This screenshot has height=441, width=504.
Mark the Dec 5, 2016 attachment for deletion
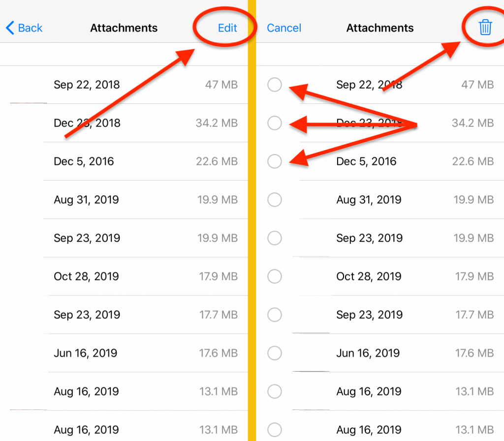[x=275, y=161]
